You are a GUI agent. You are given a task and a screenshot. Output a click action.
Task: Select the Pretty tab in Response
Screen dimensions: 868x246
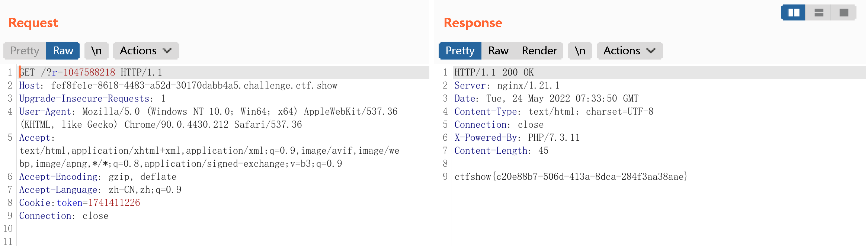pyautogui.click(x=460, y=51)
